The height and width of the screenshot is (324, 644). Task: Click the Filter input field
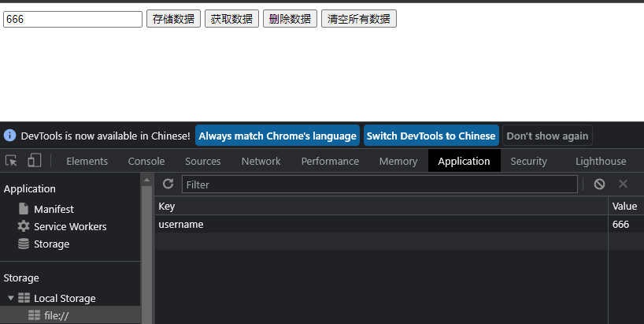379,184
